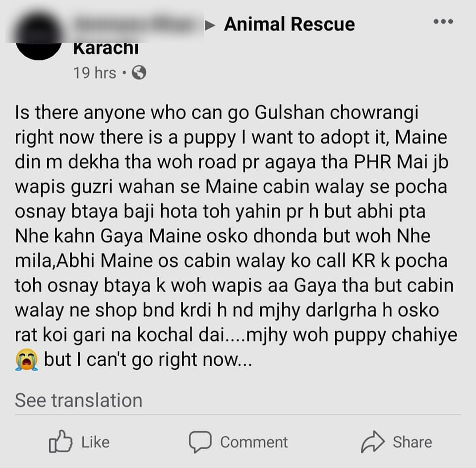This screenshot has width=476, height=468.
Task: Tap the speech bubble Comment icon
Action: (x=200, y=442)
